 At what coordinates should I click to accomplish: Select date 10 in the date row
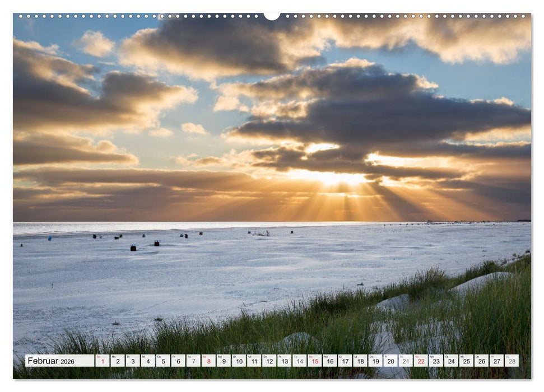(240, 362)
